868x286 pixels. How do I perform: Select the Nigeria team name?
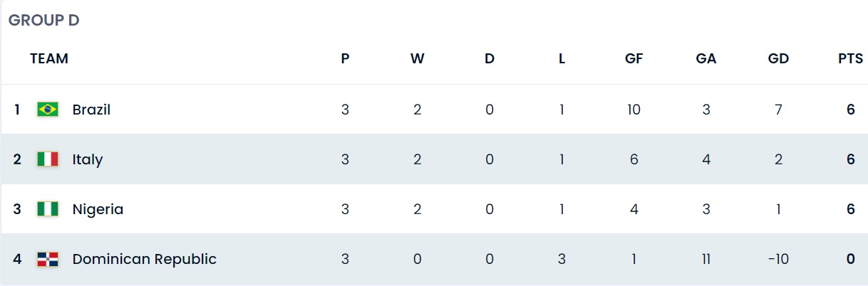click(98, 209)
